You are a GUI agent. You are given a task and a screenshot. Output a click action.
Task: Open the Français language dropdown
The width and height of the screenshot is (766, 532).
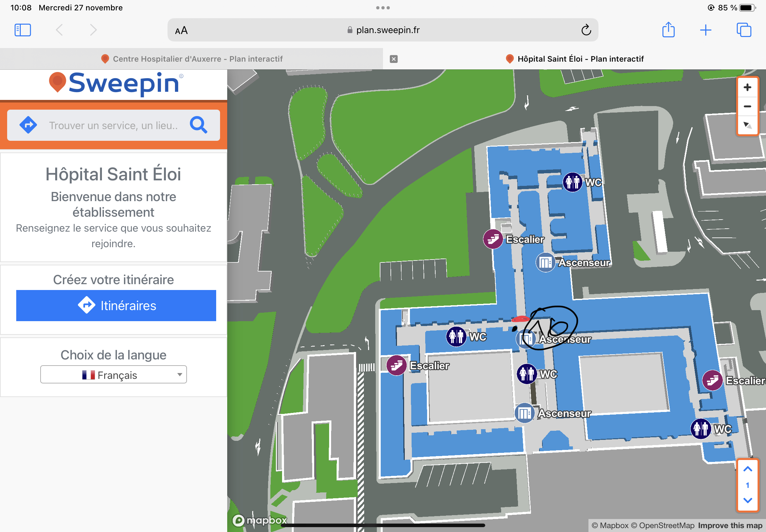pos(113,375)
